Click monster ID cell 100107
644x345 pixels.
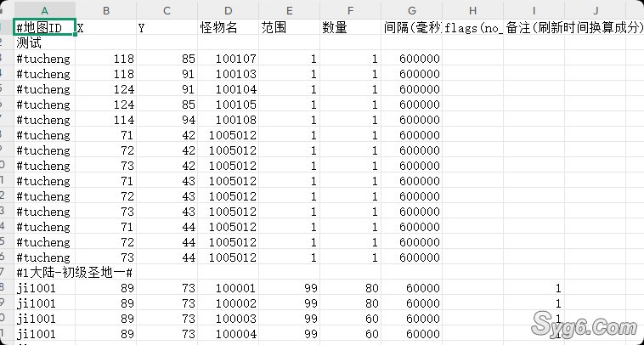coord(228,59)
